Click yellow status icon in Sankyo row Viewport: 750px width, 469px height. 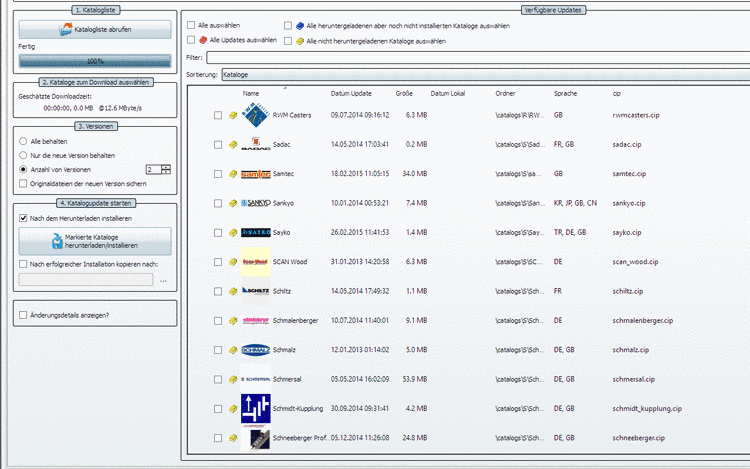tap(233, 203)
